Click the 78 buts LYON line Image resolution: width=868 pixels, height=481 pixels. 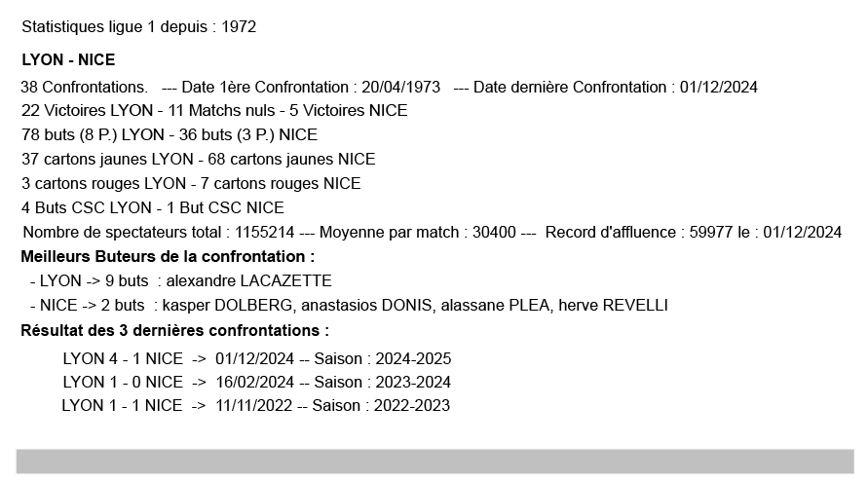pos(170,135)
